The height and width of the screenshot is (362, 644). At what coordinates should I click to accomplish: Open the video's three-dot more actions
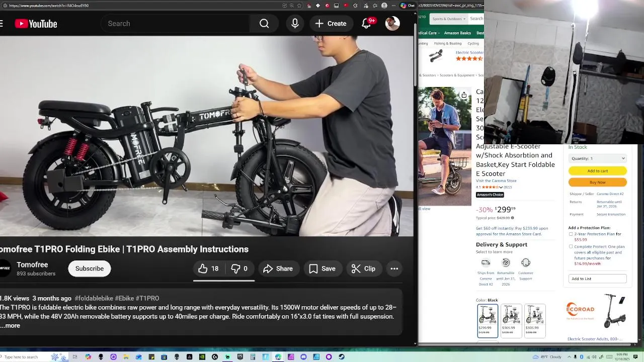394,268
